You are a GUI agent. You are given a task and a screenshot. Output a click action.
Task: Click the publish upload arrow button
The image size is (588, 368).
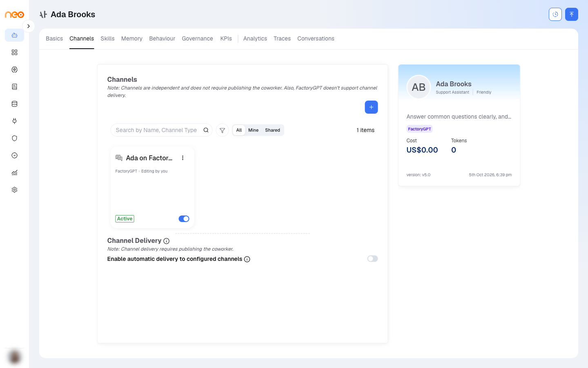(572, 14)
